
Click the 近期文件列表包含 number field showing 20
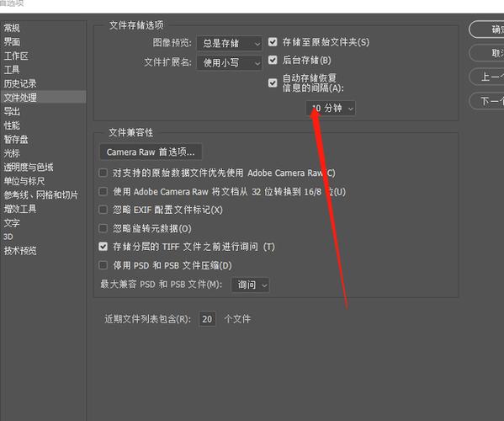coord(207,319)
